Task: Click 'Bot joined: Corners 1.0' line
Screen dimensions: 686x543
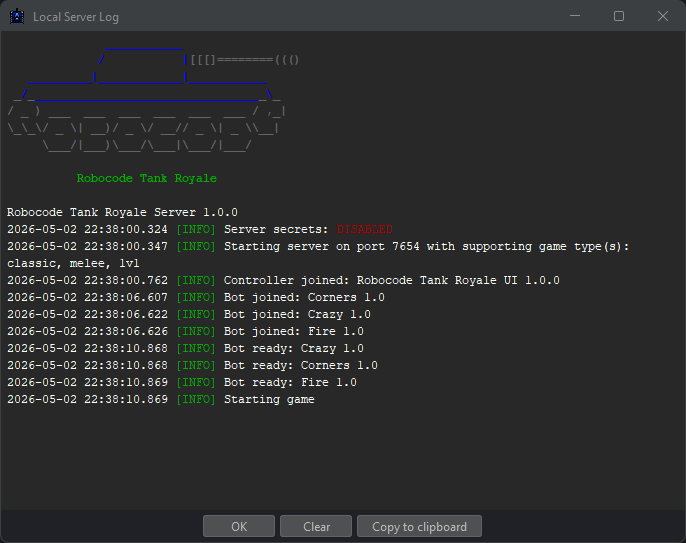Action: pos(196,297)
